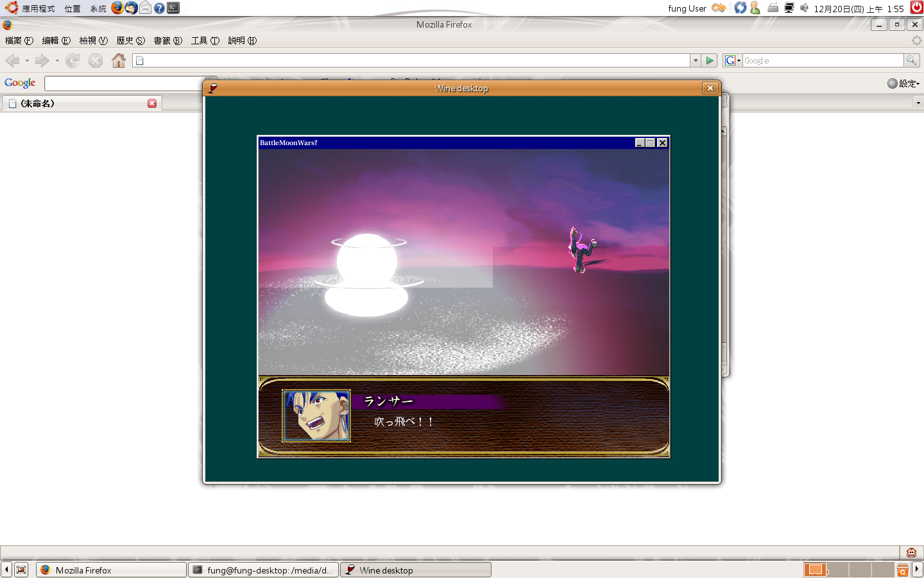Open the 檢視 (V) menu
The height and width of the screenshot is (578, 924).
pyautogui.click(x=94, y=40)
